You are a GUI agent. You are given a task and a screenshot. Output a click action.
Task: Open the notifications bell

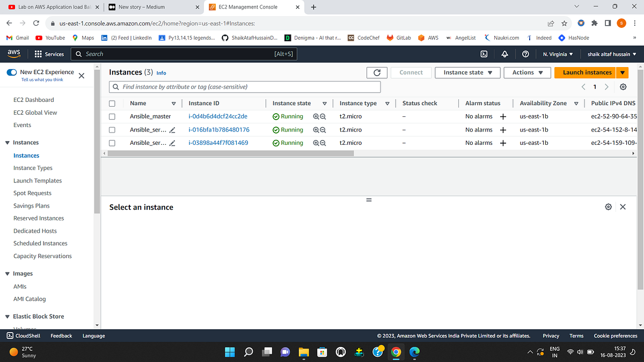point(504,54)
